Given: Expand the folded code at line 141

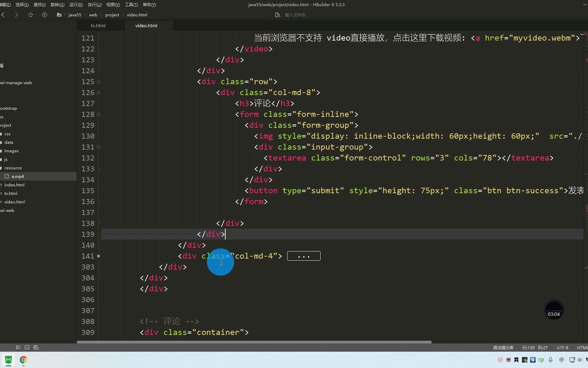Looking at the screenshot, I should point(99,256).
